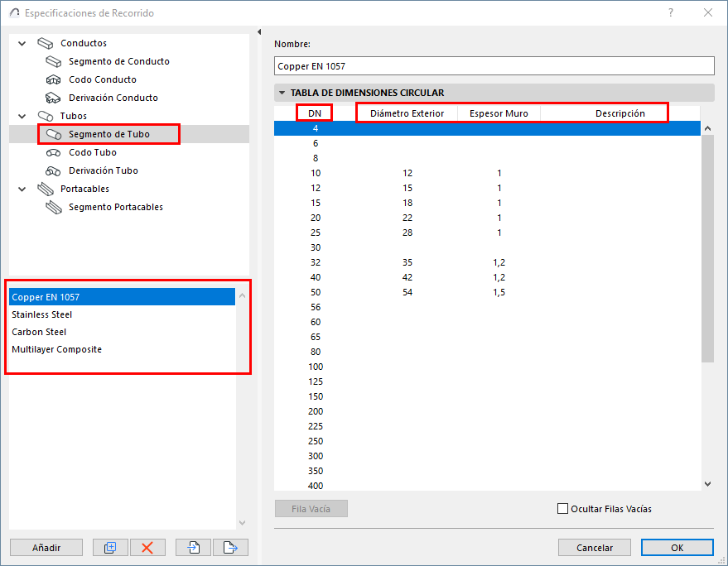Screen dimensions: 728x566
Task: Click Espesor Muro column header
Action: tap(499, 113)
